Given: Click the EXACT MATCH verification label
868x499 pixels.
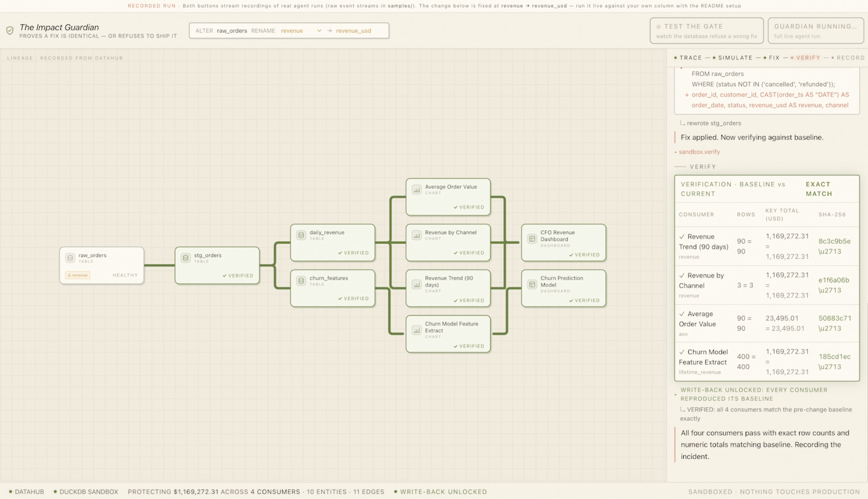Looking at the screenshot, I should [819, 189].
